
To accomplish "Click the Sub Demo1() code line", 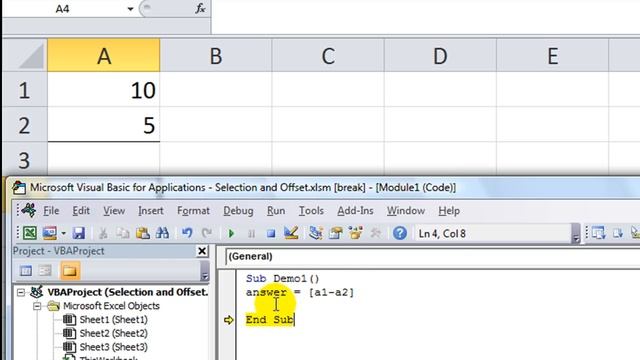I will 282,279.
